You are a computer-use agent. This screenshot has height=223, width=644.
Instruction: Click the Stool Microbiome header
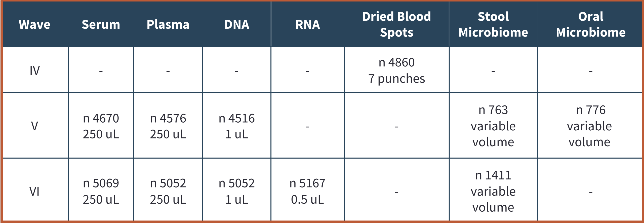click(493, 25)
